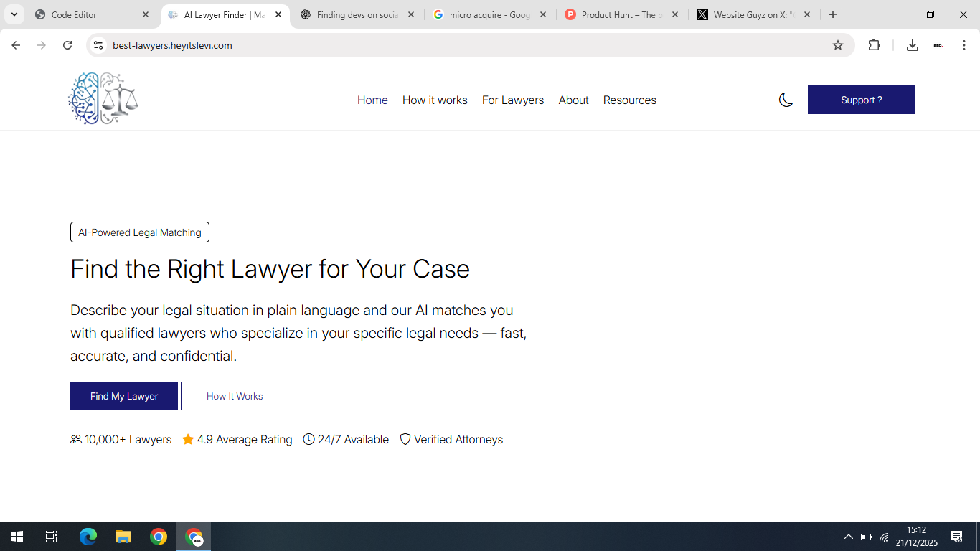This screenshot has height=551, width=980.
Task: Click the AI Lawyer Finder brain logo
Action: pyautogui.click(x=103, y=97)
